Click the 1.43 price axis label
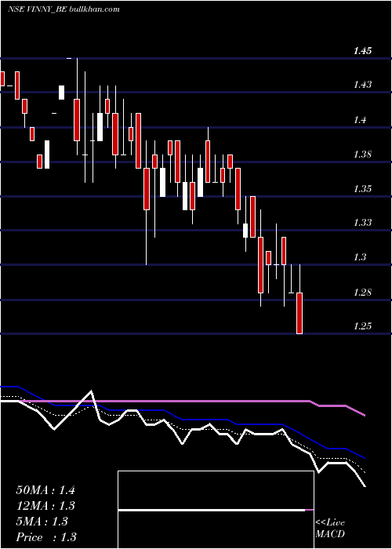392x549 pixels. click(362, 85)
